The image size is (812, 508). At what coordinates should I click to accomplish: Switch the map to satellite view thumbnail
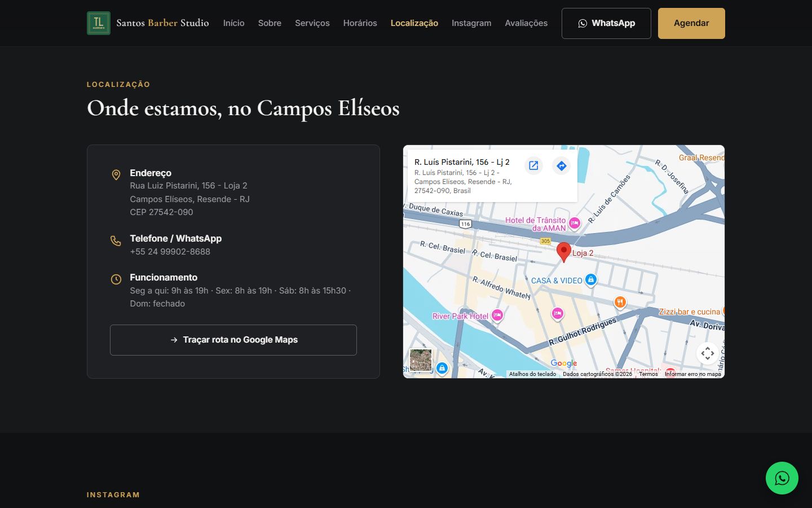[421, 360]
